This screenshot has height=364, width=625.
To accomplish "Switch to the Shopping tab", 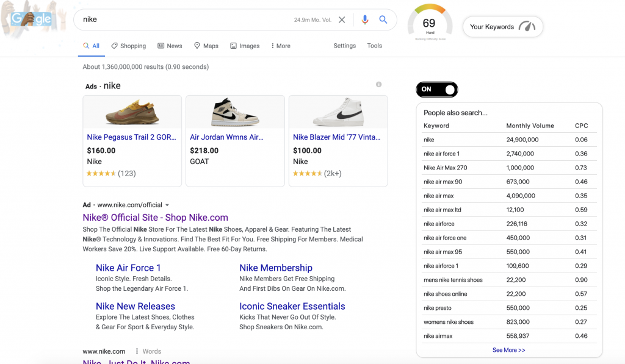I will 128,46.
